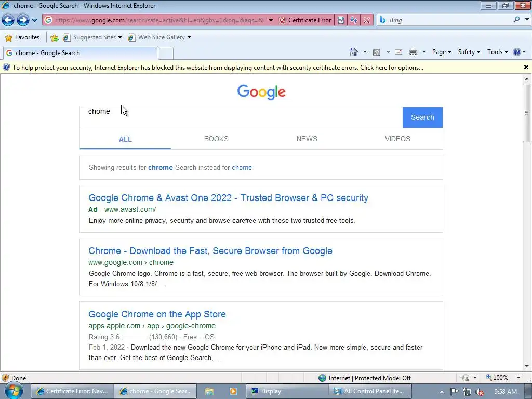
Task: Click Internet | Protected Mode: Off status
Action: [x=365, y=378]
